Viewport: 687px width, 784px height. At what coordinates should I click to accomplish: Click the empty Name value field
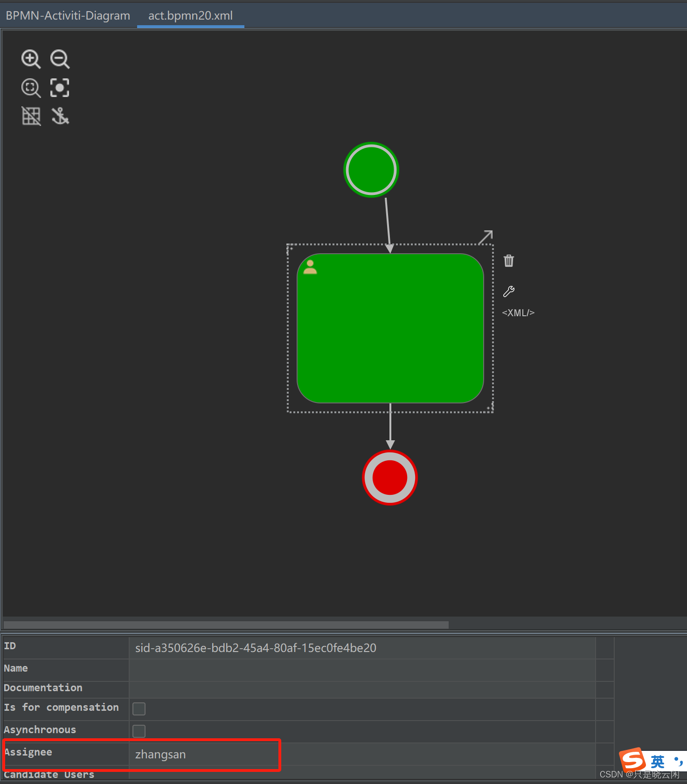(362, 670)
